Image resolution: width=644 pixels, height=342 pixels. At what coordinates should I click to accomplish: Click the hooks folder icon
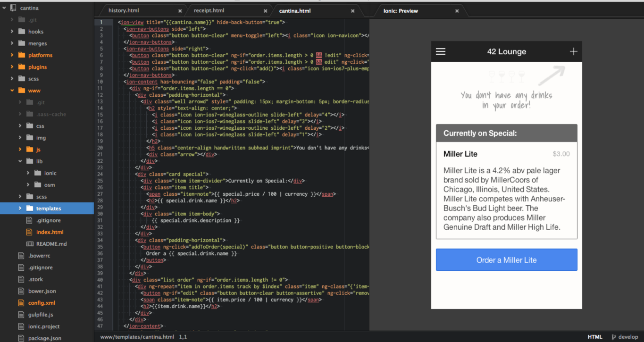(x=21, y=32)
